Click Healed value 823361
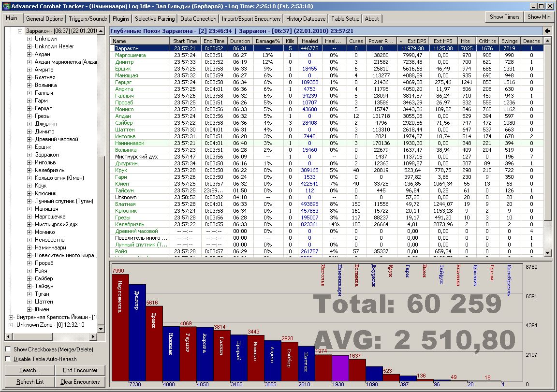 click(309, 224)
